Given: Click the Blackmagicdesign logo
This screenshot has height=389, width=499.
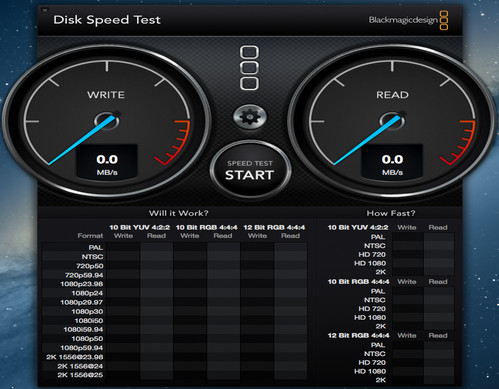Looking at the screenshot, I should tap(408, 20).
